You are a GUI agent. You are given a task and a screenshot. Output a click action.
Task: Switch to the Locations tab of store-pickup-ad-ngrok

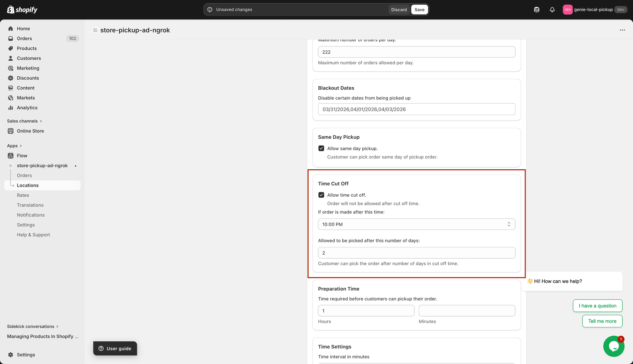coord(28,185)
